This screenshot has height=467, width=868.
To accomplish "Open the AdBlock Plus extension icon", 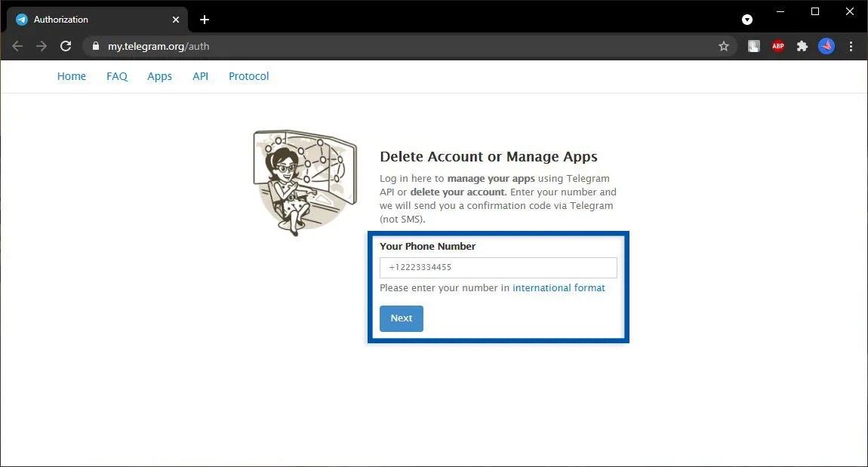I will (777, 46).
